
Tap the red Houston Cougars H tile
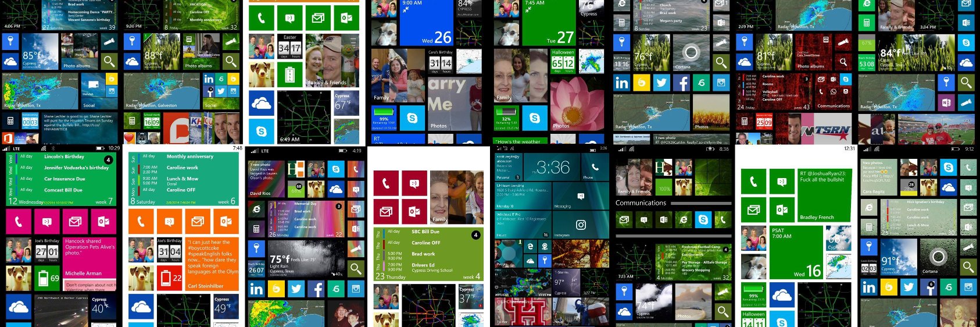523,312
